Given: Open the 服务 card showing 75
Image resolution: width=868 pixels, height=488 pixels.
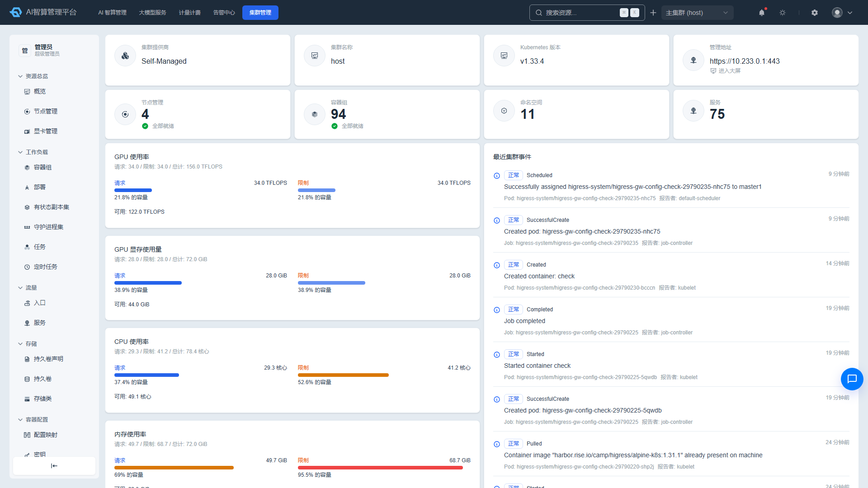Looking at the screenshot, I should click(x=766, y=114).
